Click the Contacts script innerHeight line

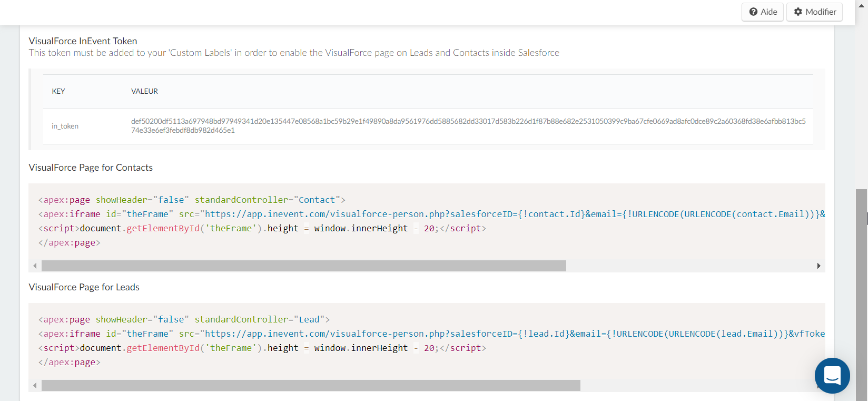click(262, 228)
